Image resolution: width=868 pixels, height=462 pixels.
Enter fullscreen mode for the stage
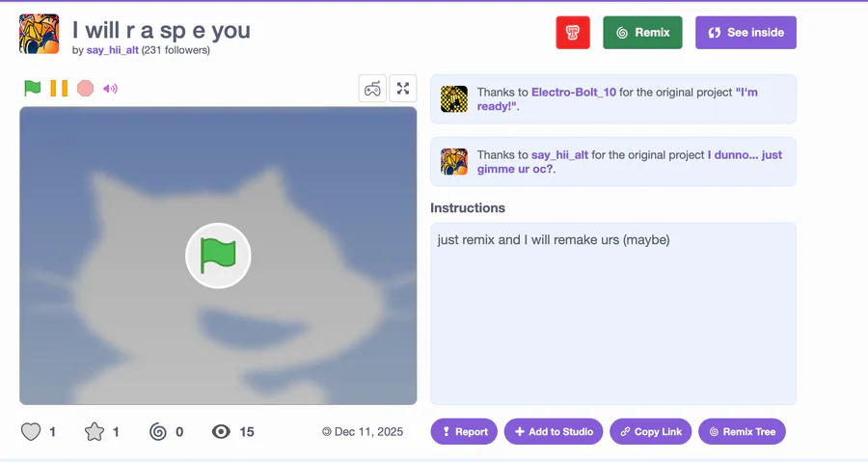click(x=403, y=89)
